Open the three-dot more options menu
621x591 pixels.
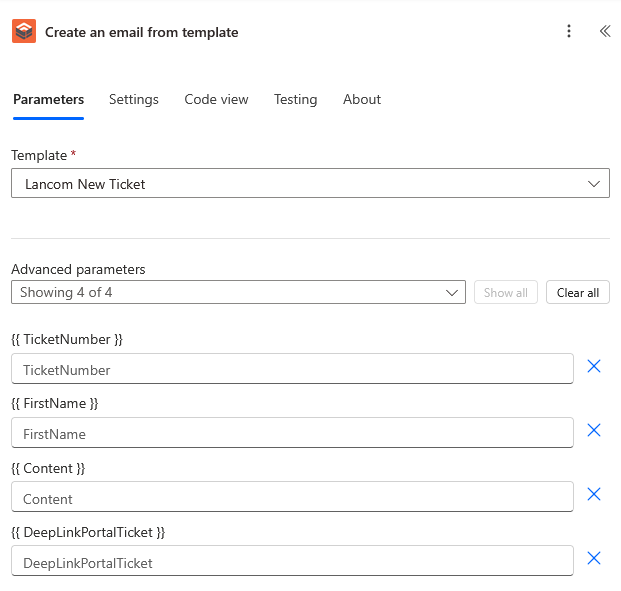[x=569, y=32]
